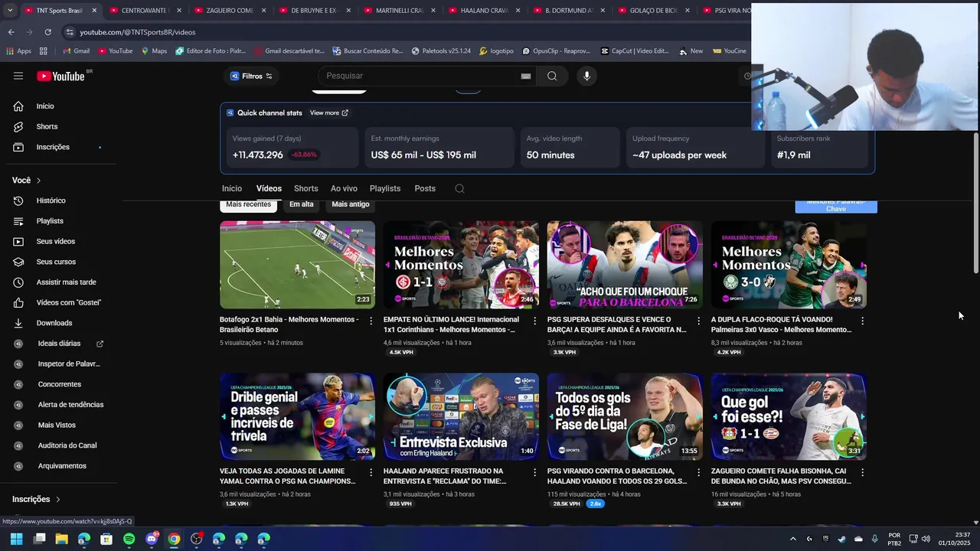Open Playlists in sidebar
The height and width of the screenshot is (551, 980).
coord(50,221)
